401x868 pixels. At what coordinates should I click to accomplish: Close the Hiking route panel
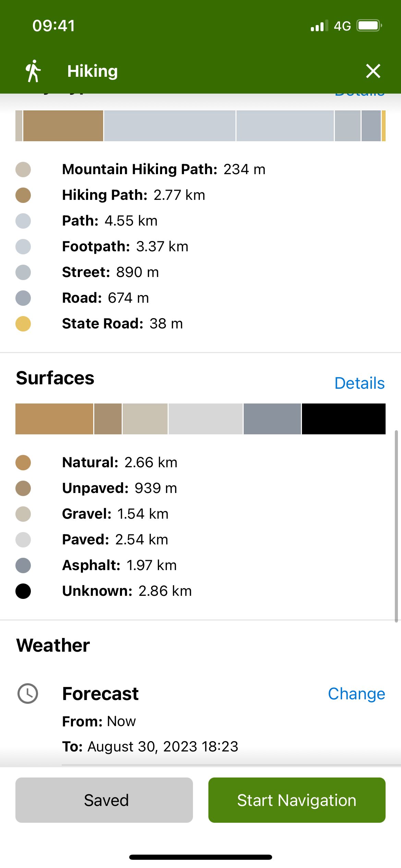click(x=373, y=71)
